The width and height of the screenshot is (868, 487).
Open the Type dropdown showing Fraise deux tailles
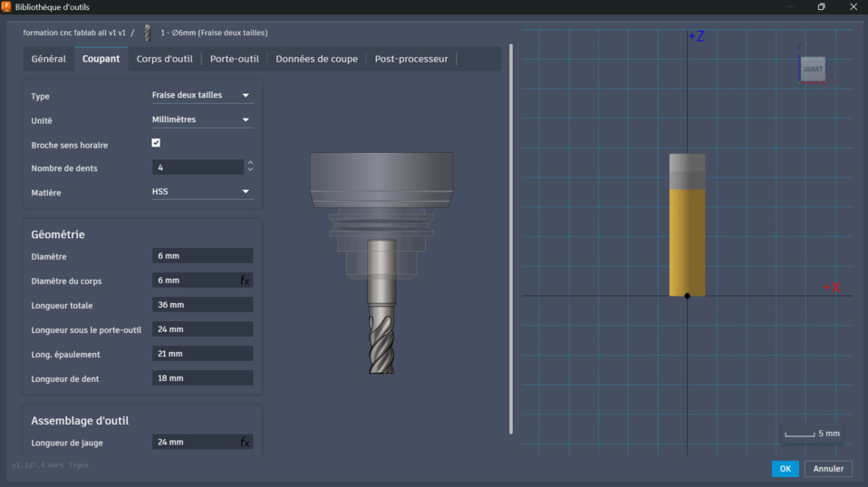(x=201, y=95)
